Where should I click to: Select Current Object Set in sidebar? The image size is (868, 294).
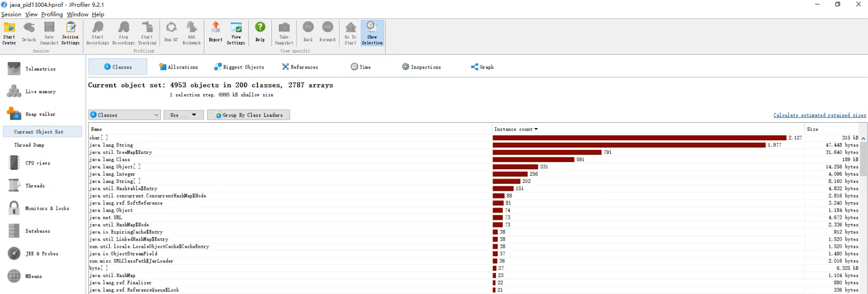tap(43, 131)
